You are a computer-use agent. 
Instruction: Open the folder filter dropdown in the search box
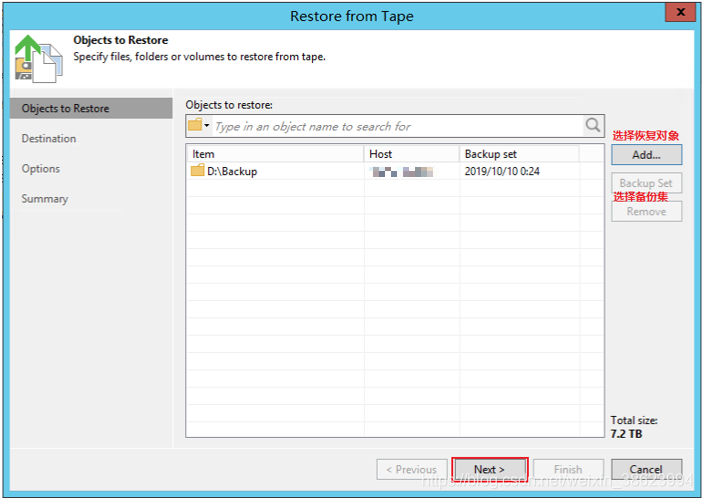click(x=199, y=126)
